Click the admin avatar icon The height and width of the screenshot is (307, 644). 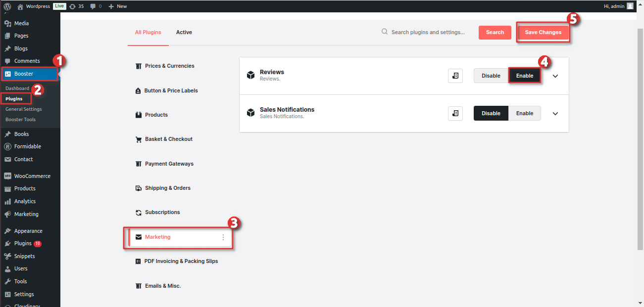(x=630, y=6)
